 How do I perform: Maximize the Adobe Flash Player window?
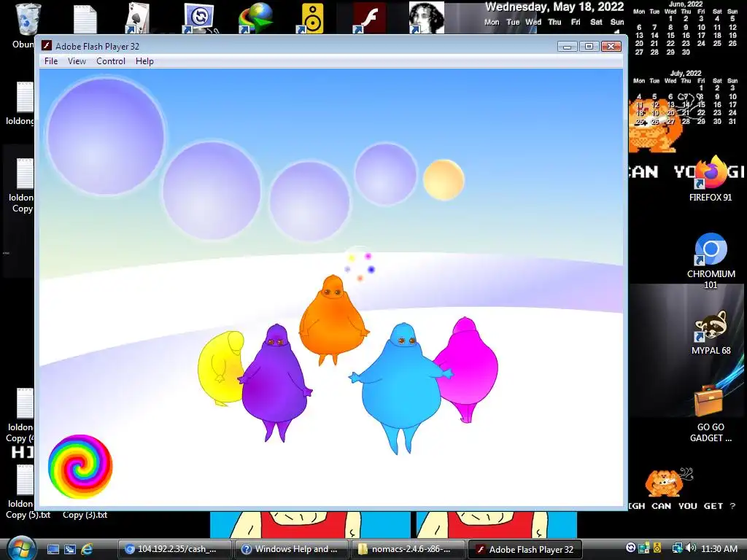click(589, 46)
